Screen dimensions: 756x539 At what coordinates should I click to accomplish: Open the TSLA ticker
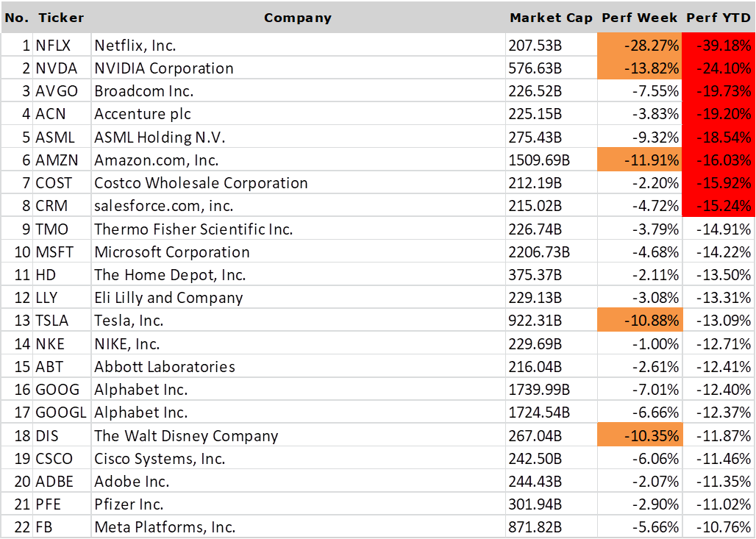(x=51, y=321)
